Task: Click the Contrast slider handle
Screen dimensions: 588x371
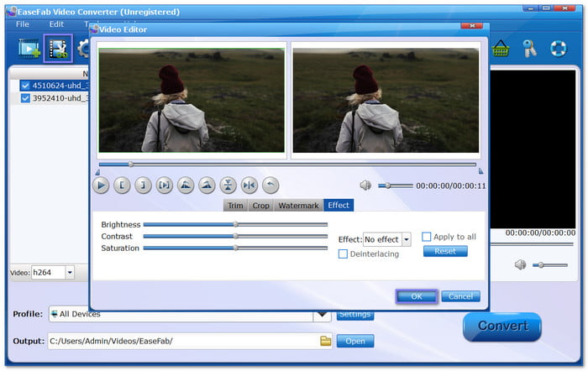Action: (235, 236)
